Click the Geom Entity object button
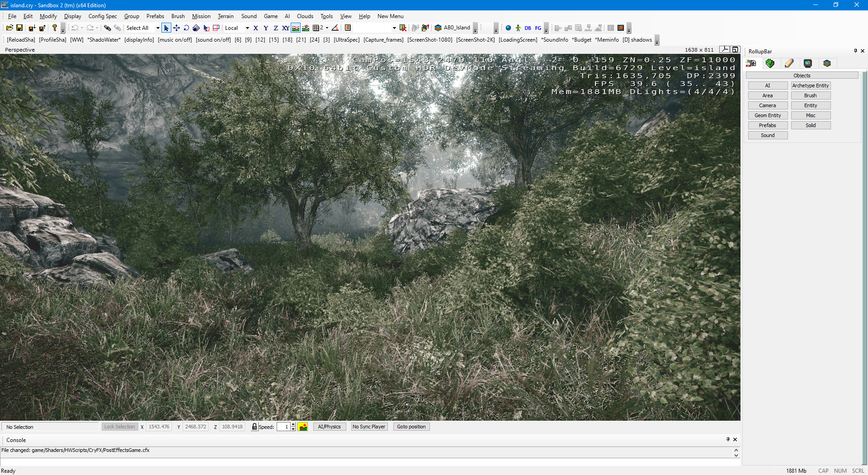Viewport: 868px width, 475px height. 768,115
